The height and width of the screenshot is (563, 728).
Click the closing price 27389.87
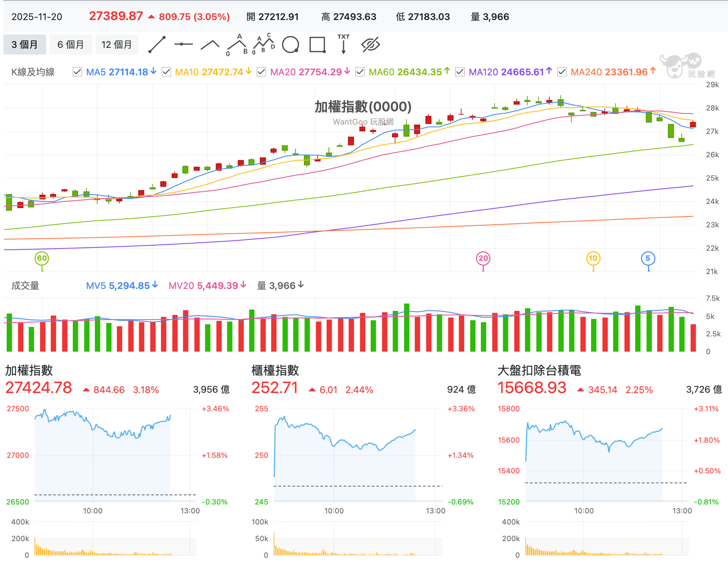116,16
